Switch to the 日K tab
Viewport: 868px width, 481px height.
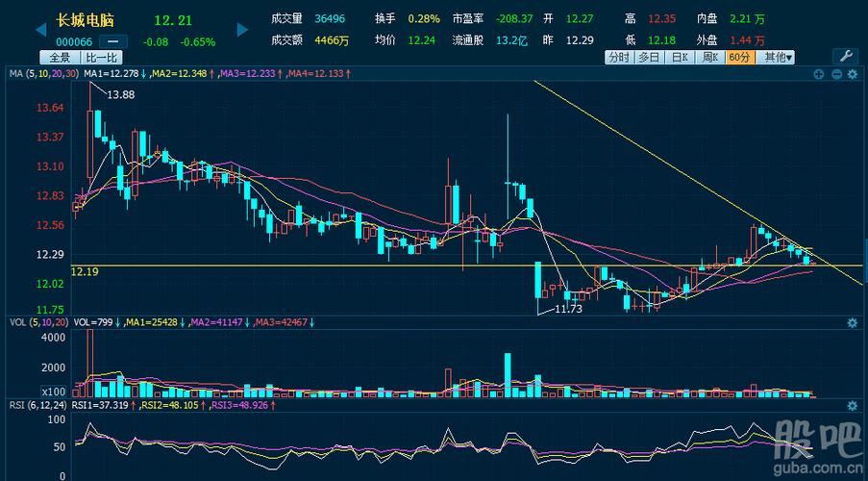tap(680, 57)
